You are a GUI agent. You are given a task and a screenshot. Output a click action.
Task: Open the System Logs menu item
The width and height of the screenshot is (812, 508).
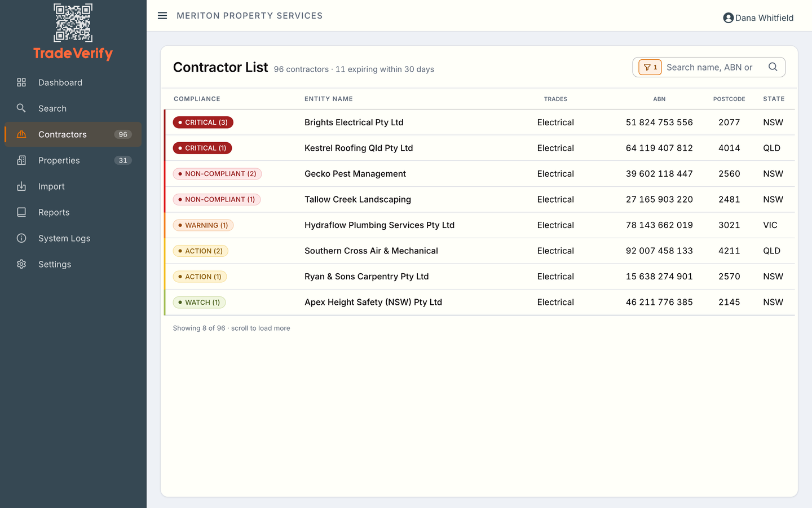[73, 238]
